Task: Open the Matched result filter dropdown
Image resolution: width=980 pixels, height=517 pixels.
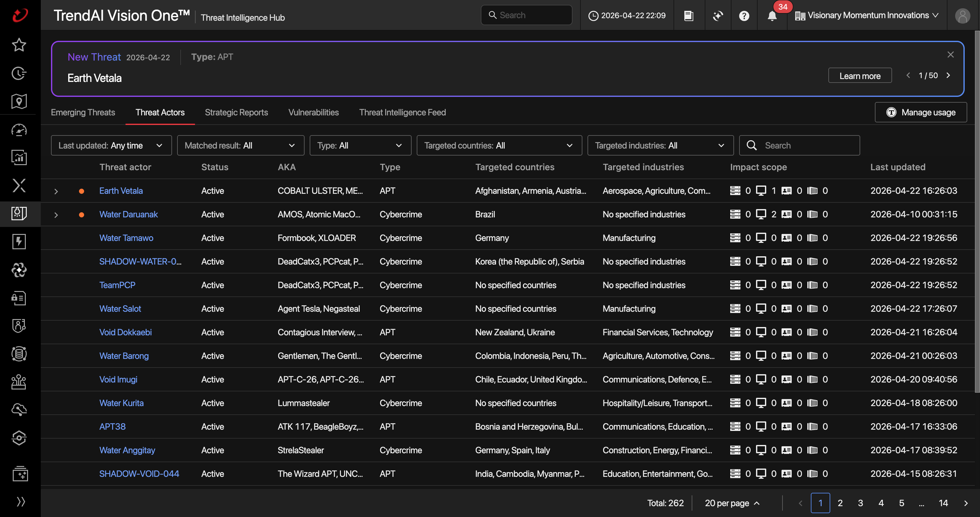Action: click(241, 145)
